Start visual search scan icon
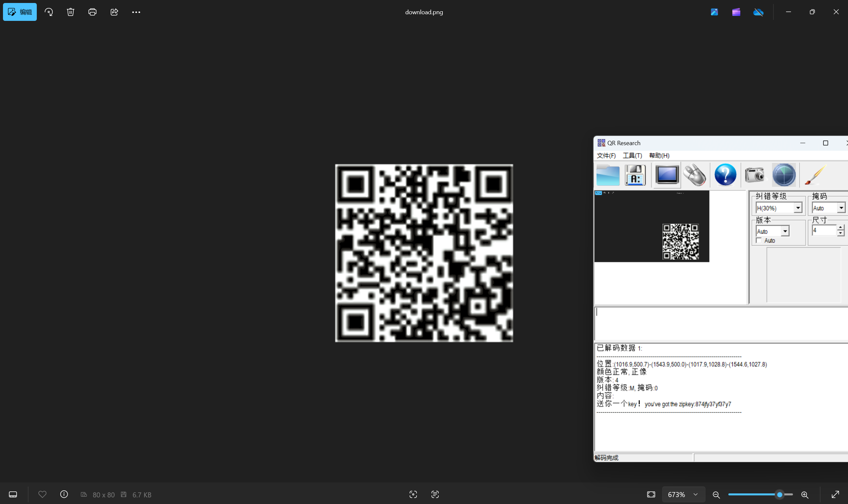The image size is (848, 504). pos(413,494)
